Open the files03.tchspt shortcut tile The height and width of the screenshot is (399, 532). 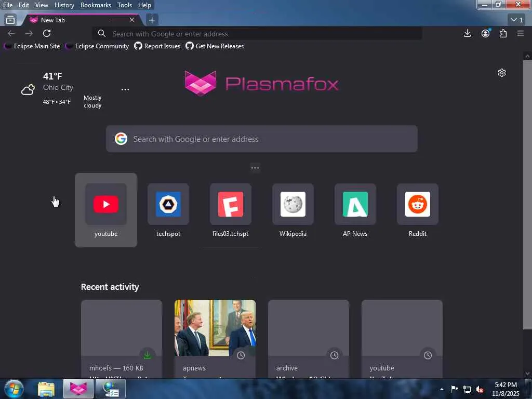[231, 210]
